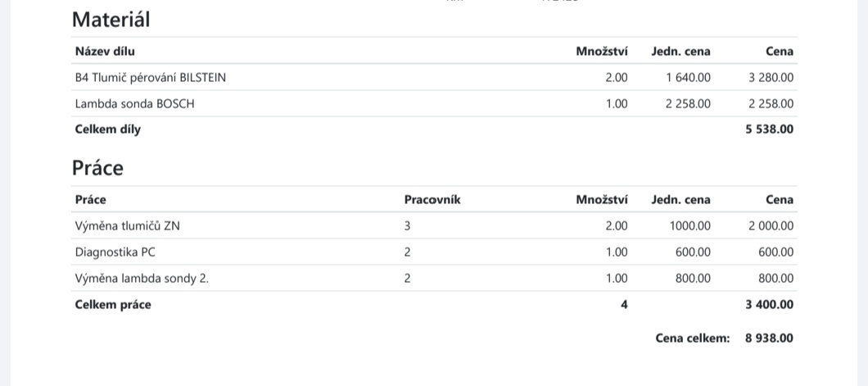Viewport: 868px width, 386px height.
Task: Select the B4 Tlumič pérování BILSTEIN row name
Action: pyautogui.click(x=150, y=78)
